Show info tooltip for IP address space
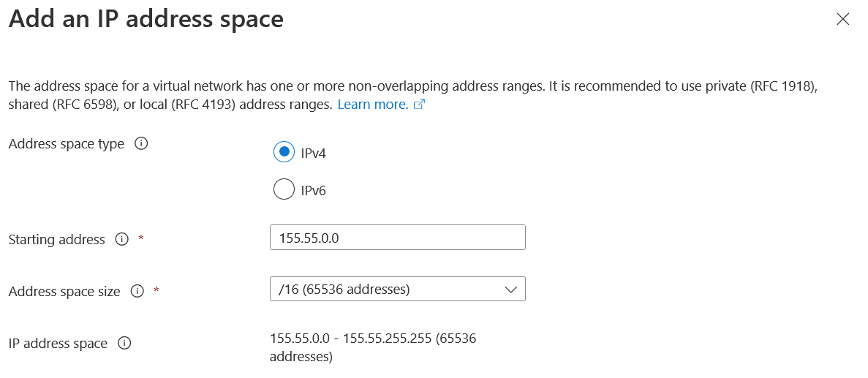The width and height of the screenshot is (868, 378). click(124, 343)
